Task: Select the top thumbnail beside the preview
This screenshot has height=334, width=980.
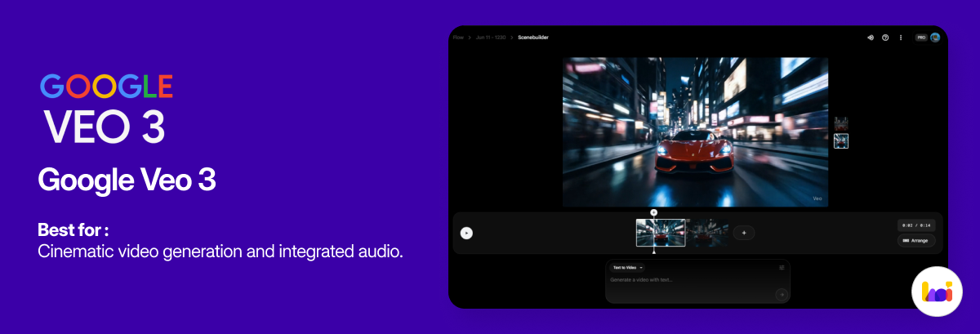Action: 841,124
